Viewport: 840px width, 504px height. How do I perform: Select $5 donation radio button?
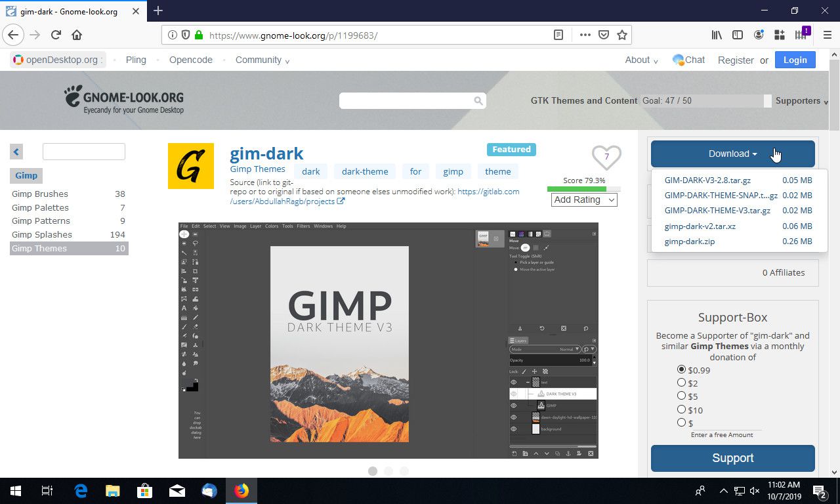click(x=681, y=396)
